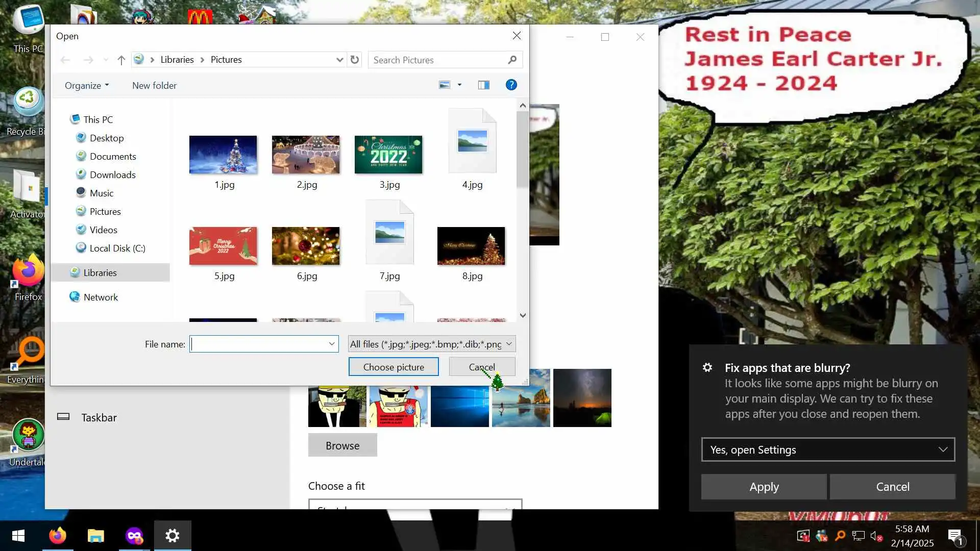Viewport: 980px width, 551px height.
Task: Open the notification center icon
Action: click(954, 536)
